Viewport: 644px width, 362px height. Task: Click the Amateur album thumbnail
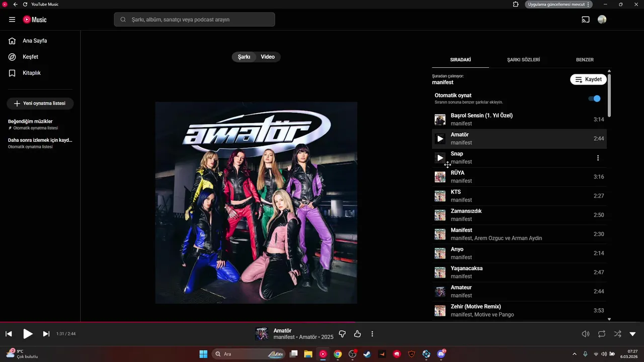pyautogui.click(x=440, y=292)
